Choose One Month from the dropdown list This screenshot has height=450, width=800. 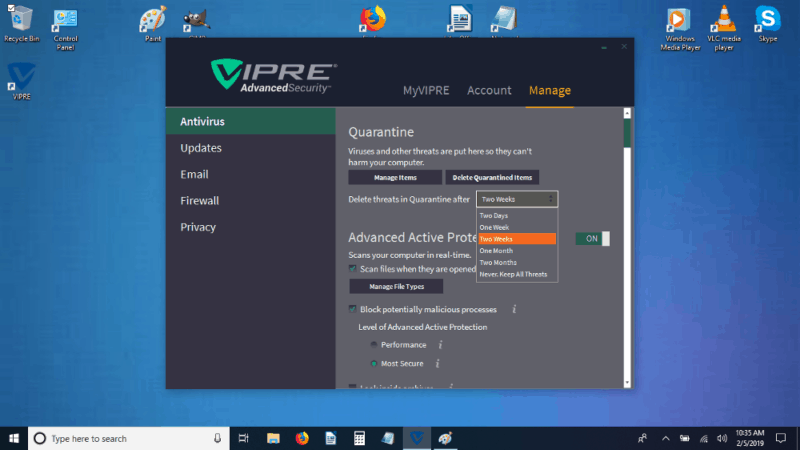click(517, 251)
